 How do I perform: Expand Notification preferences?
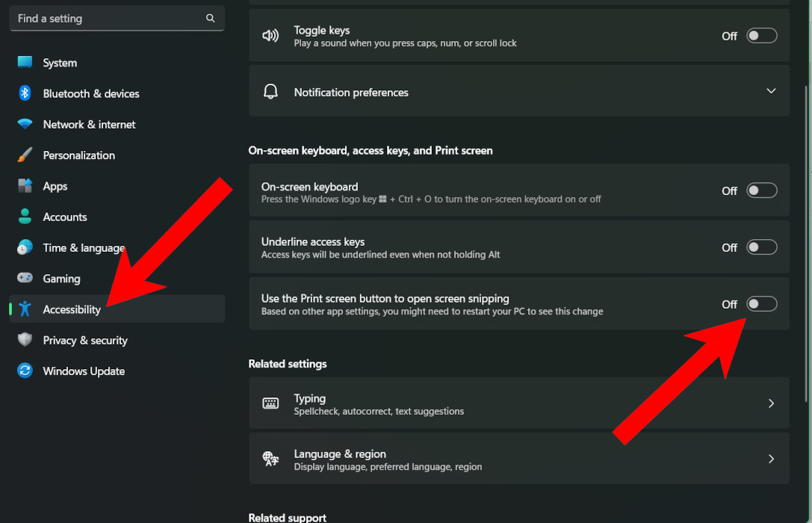pyautogui.click(x=771, y=90)
